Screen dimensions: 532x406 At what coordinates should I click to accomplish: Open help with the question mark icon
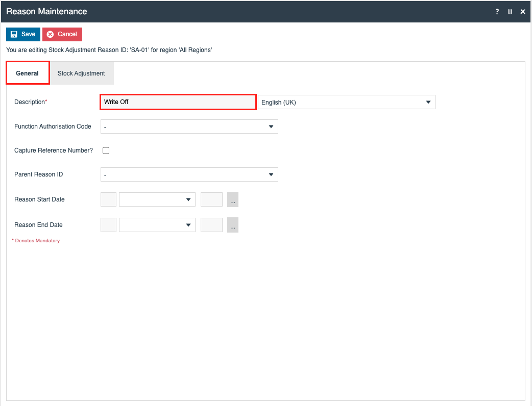point(497,12)
